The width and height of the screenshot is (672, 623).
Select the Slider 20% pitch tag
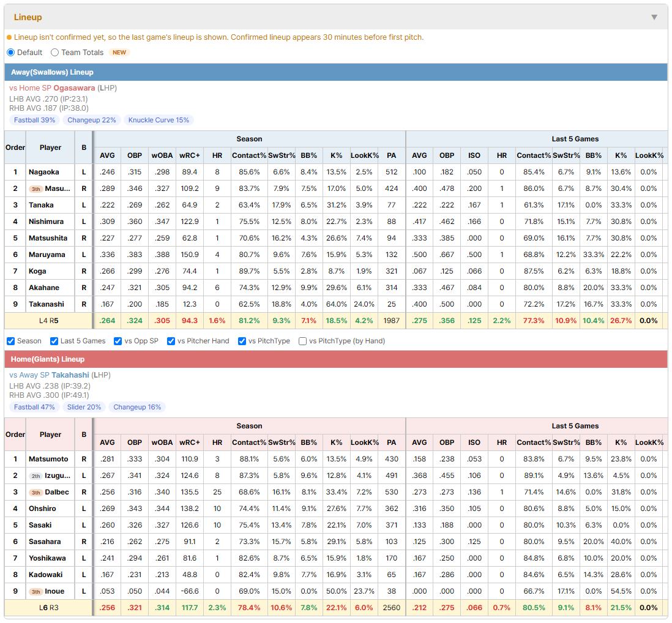click(84, 407)
